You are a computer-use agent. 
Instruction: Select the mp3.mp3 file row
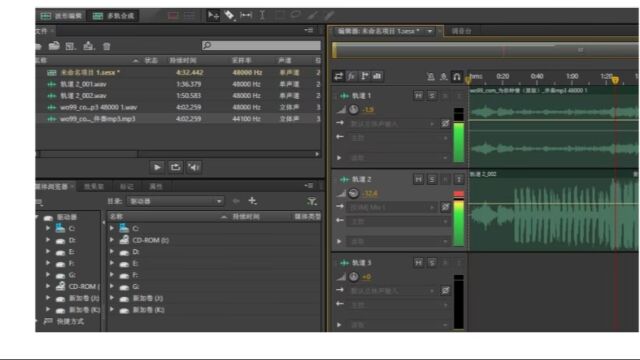pyautogui.click(x=178, y=119)
